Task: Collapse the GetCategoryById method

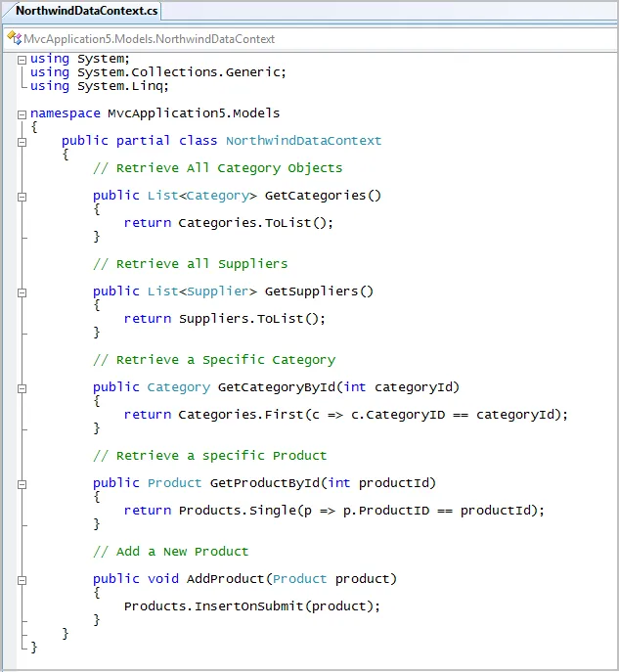Action: coord(22,388)
